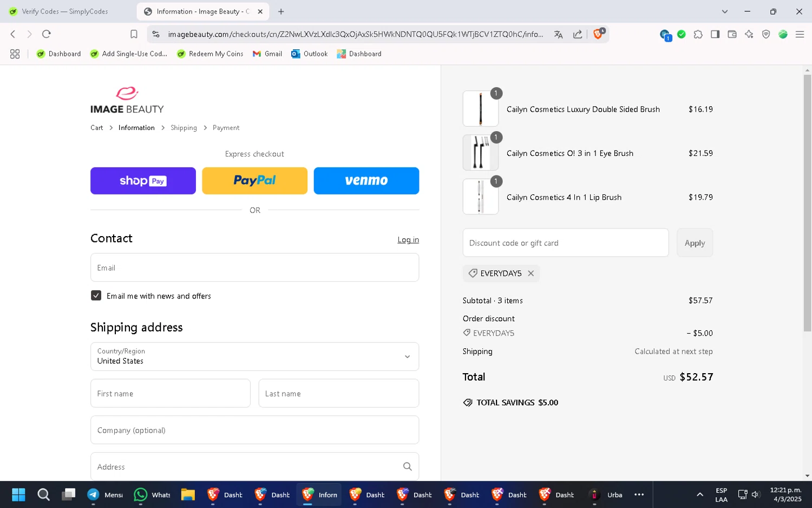The height and width of the screenshot is (508, 812).
Task: Open Telegram from the taskbar
Action: [x=106, y=494]
